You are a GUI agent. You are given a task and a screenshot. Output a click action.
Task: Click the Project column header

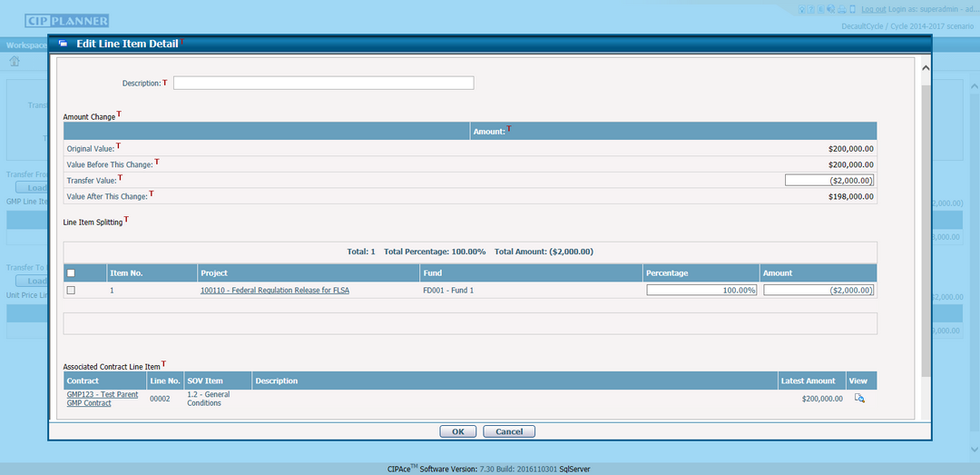point(215,273)
